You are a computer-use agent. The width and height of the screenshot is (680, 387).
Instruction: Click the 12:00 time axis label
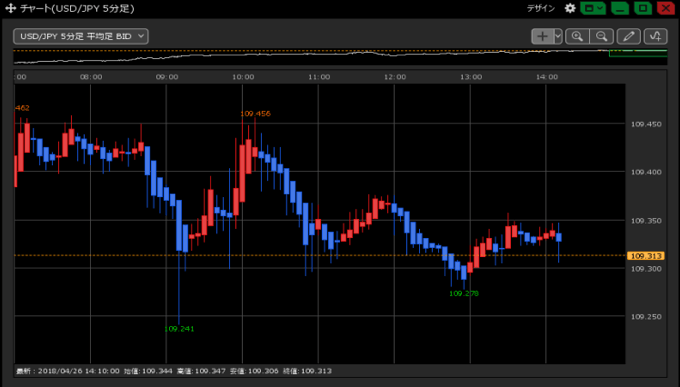pyautogui.click(x=395, y=77)
